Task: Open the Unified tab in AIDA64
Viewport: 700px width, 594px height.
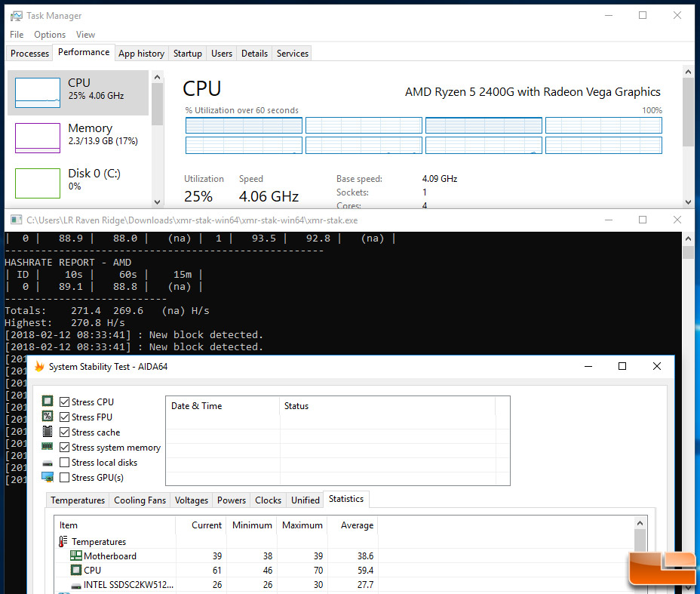Action: (305, 500)
